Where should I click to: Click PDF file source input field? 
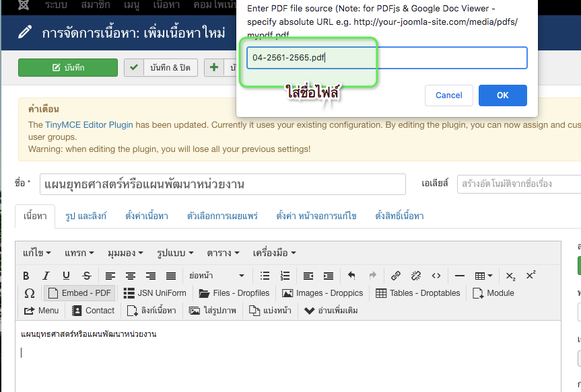click(x=387, y=58)
